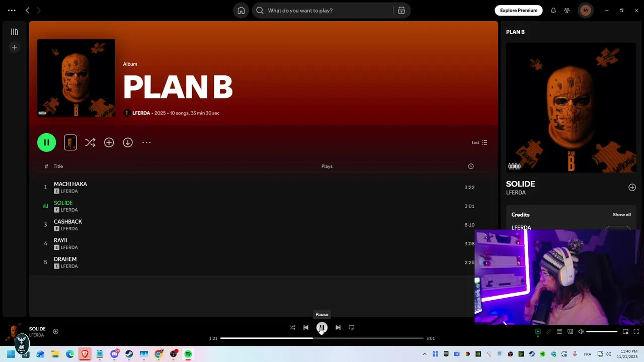Open LFERDA artist link under CASHBACK
This screenshot has height=362, width=644.
pos(69,229)
